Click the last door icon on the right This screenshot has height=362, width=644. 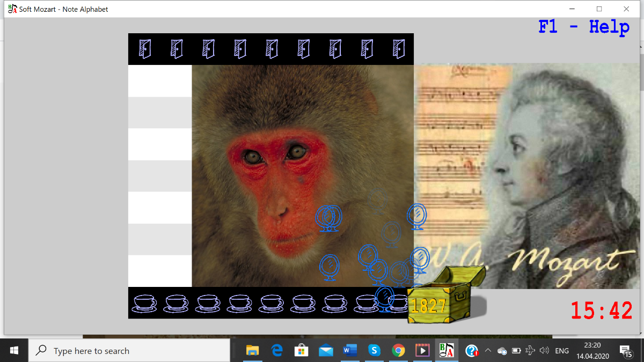tap(398, 49)
